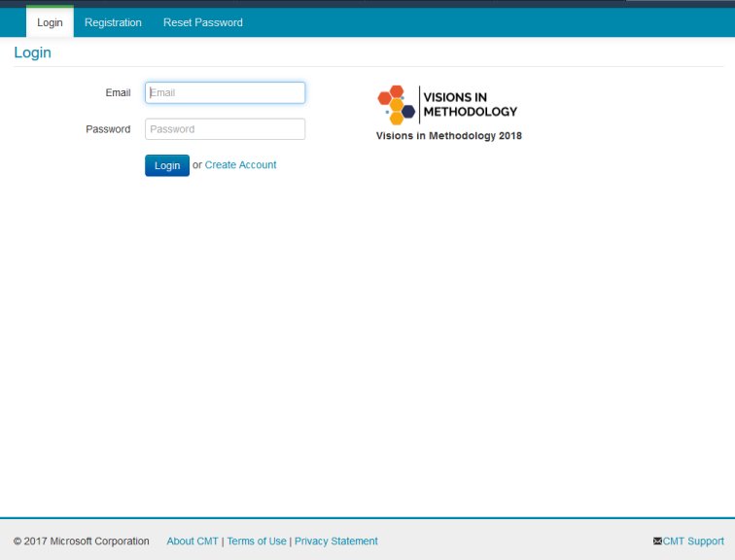Click into the Password input field

pyautogui.click(x=225, y=129)
